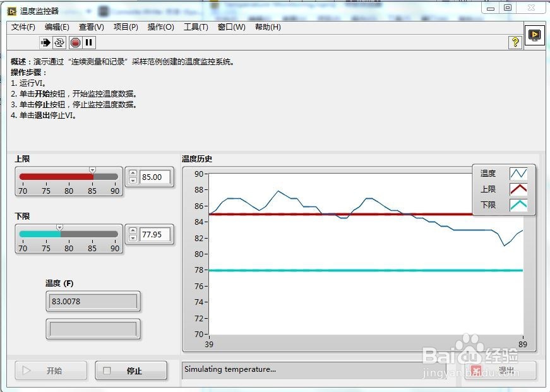Screen dimensions: 550x392
Task: Click the 上限 slider pointer at 85
Action: point(93,170)
